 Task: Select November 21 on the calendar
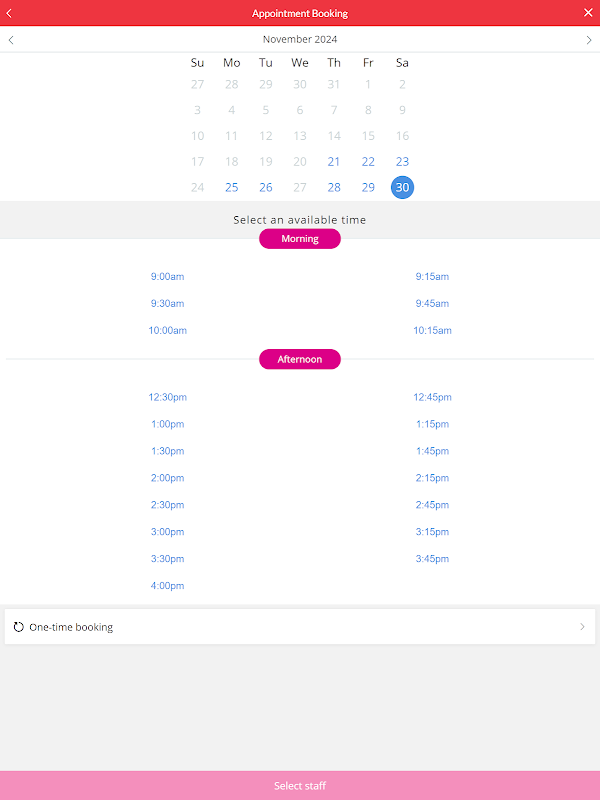(x=334, y=162)
